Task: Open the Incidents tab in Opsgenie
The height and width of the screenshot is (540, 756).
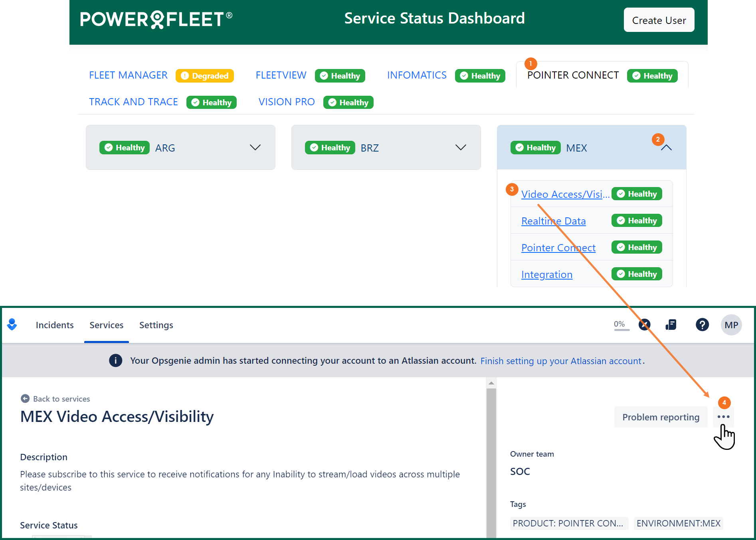Action: click(55, 325)
